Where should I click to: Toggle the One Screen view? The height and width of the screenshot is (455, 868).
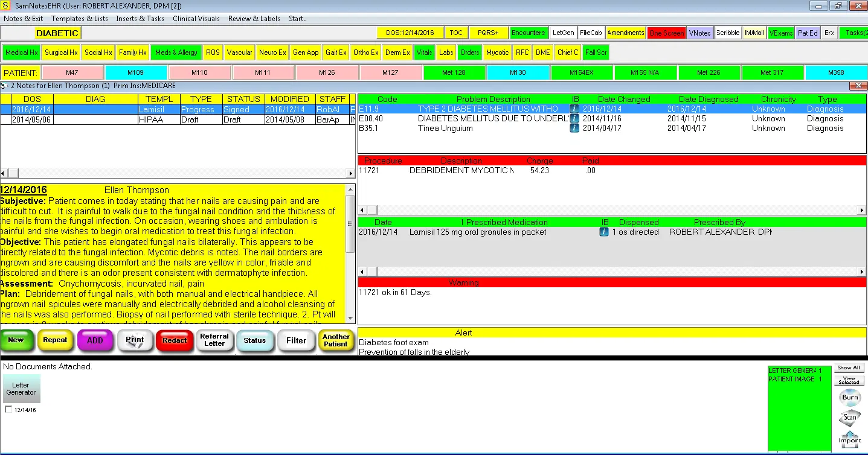666,33
